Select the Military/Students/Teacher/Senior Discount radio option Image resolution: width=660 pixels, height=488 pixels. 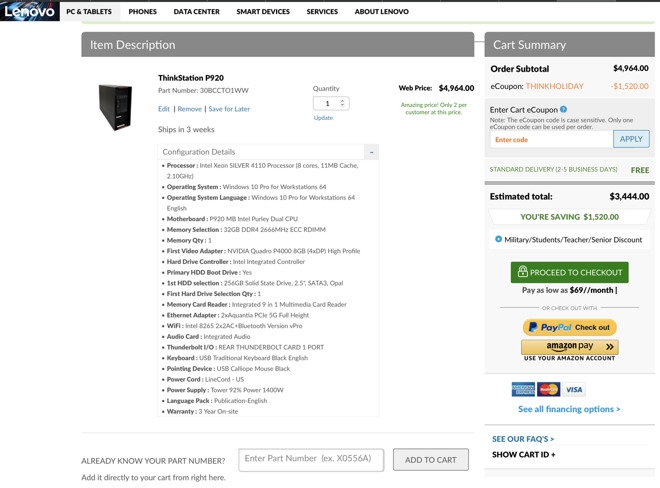pyautogui.click(x=498, y=239)
